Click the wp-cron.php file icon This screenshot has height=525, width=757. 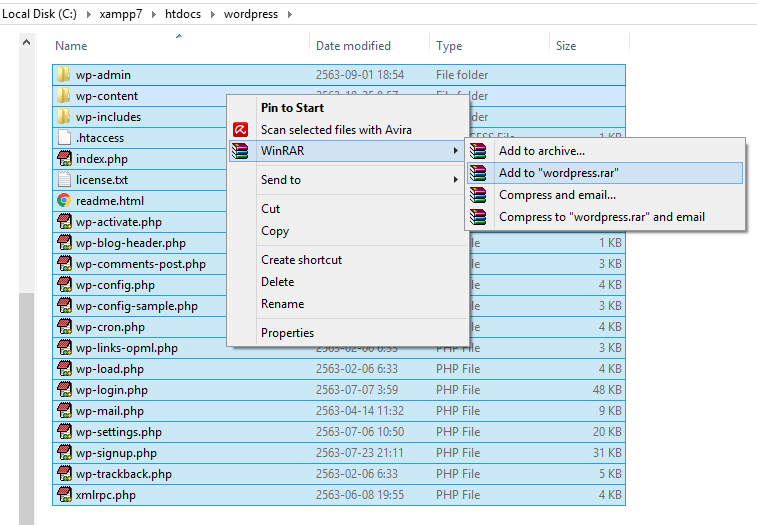click(64, 326)
